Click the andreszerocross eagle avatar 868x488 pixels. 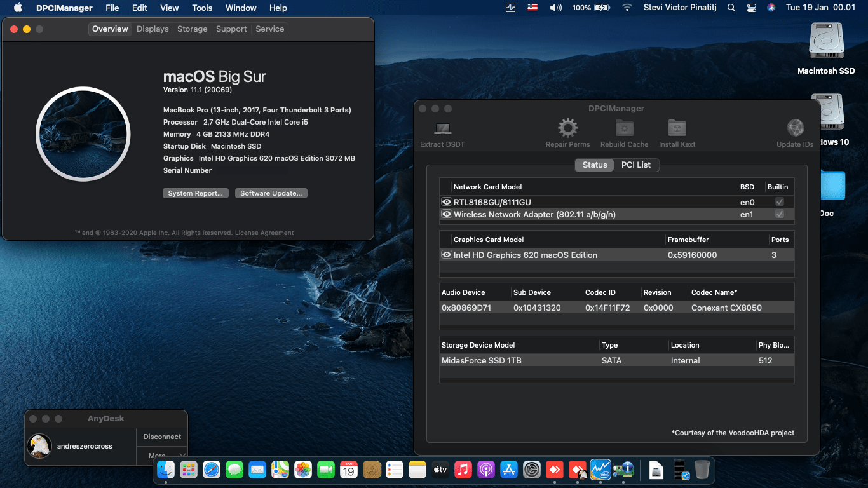click(x=39, y=446)
